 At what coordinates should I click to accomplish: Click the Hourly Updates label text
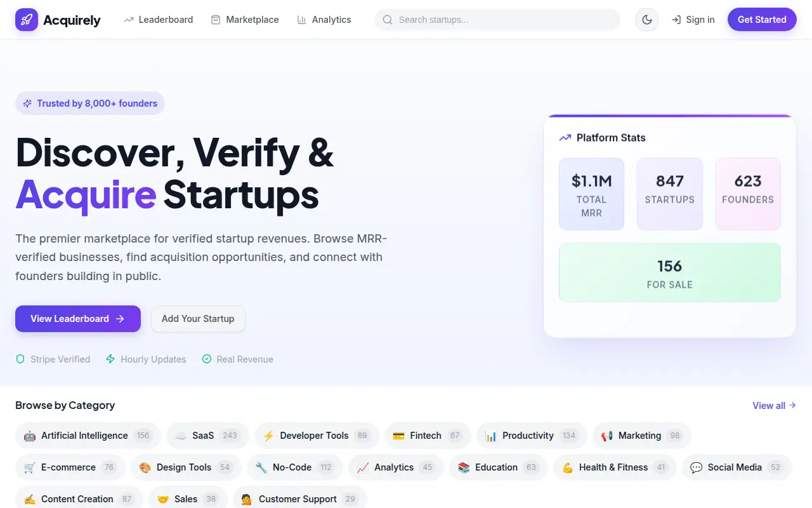coord(154,359)
